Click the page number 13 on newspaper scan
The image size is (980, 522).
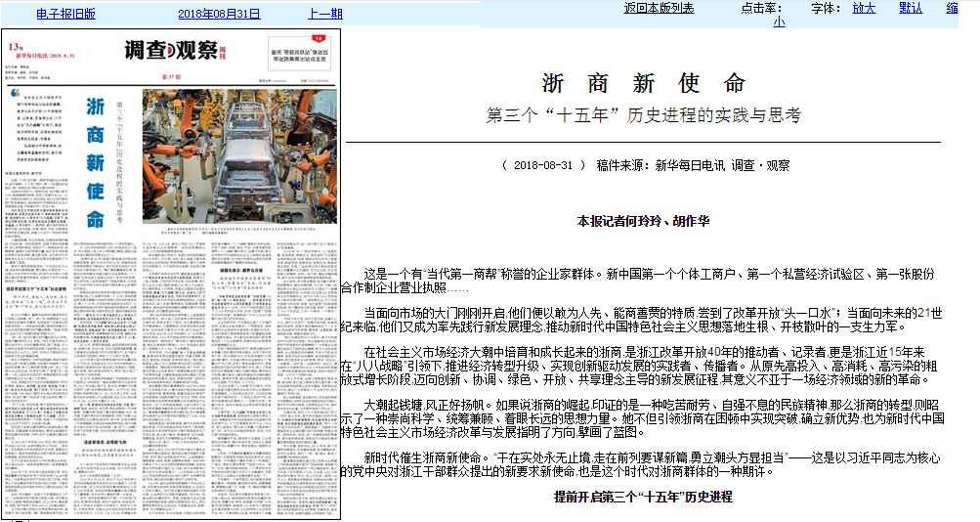tap(14, 45)
